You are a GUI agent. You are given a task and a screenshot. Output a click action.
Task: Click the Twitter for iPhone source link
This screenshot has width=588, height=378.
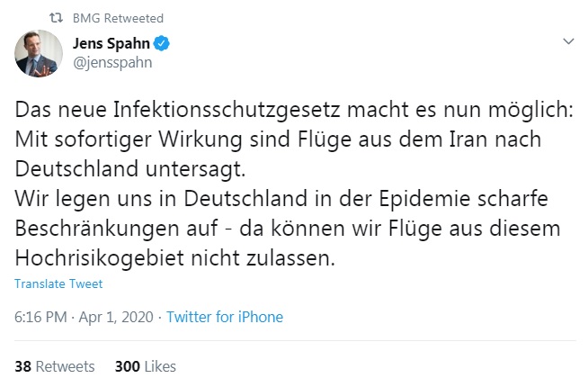225,317
